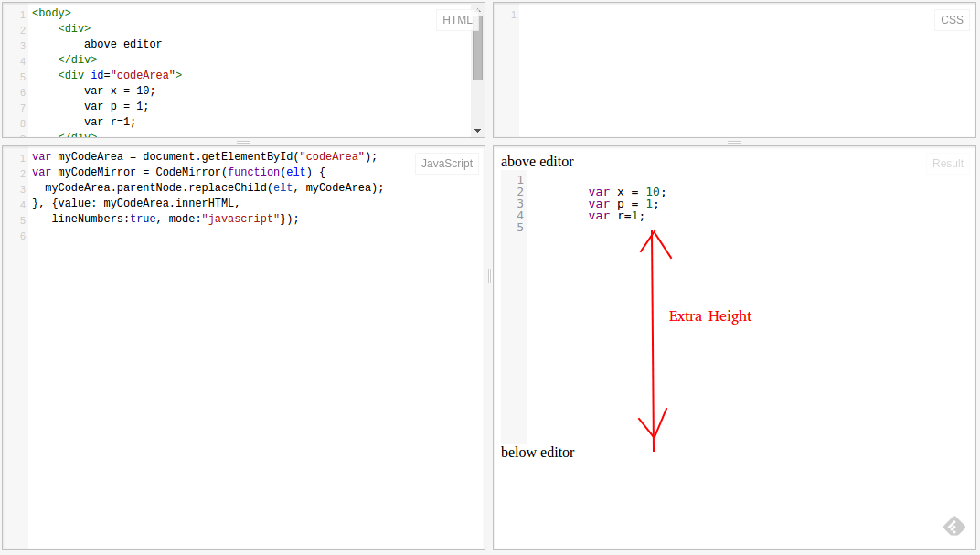Click the vertical divider grip between editor columns
Viewport: 980px width, 555px height.
(489, 275)
